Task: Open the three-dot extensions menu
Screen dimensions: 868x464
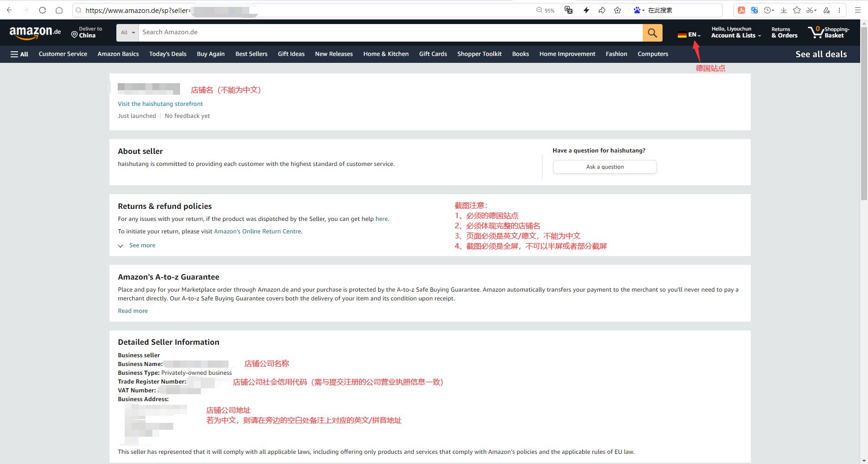Action: (x=839, y=10)
